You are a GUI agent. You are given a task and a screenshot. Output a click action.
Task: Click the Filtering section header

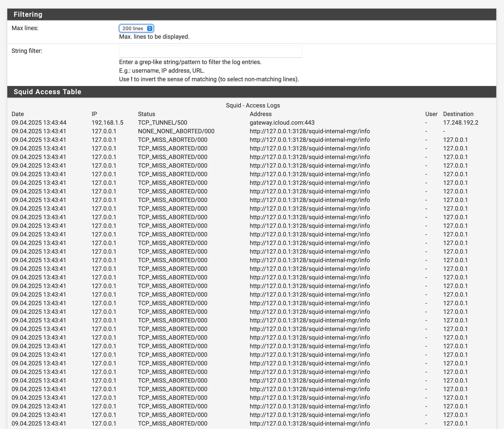[252, 14]
